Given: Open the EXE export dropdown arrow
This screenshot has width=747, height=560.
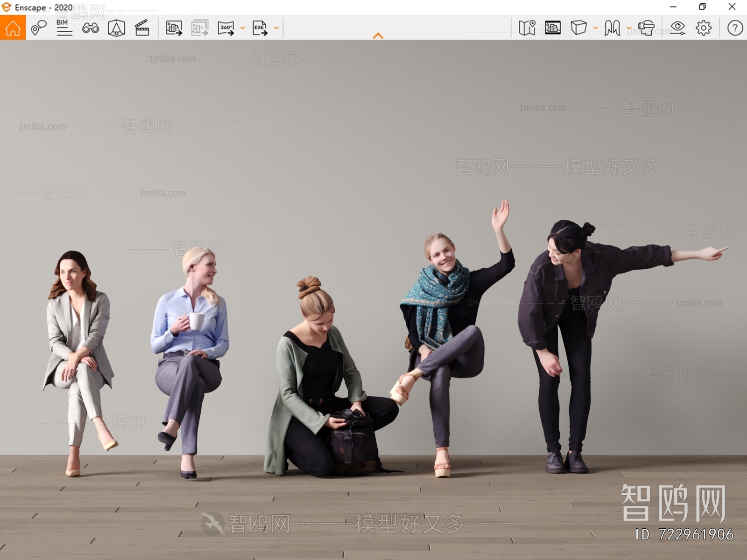Looking at the screenshot, I should coord(276,28).
